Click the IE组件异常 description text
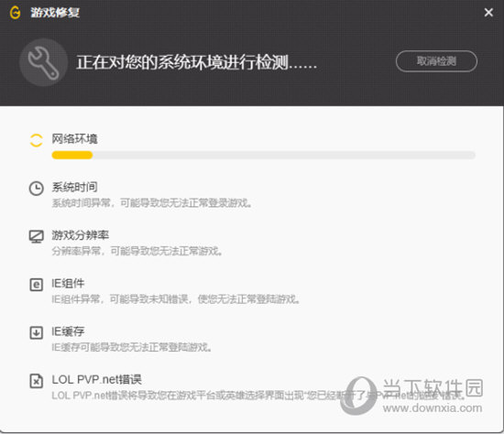Screen dimensions: 504x434 pos(176,299)
